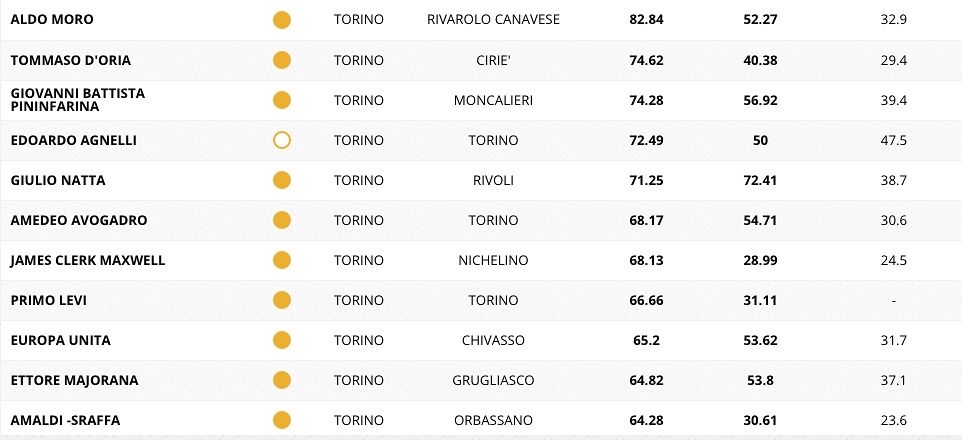Click the hollow circle icon beside EDOARDO AGNELLI
Screen dimensions: 962x440
coord(282,140)
